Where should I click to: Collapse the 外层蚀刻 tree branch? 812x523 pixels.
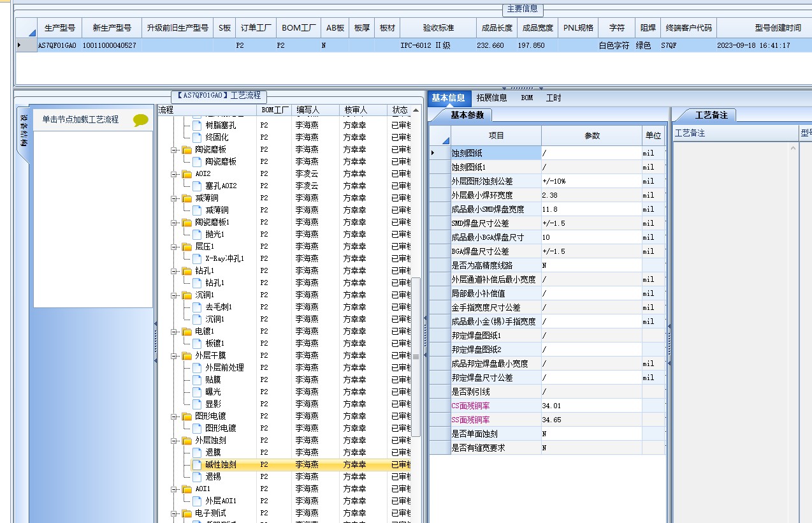pyautogui.click(x=175, y=440)
